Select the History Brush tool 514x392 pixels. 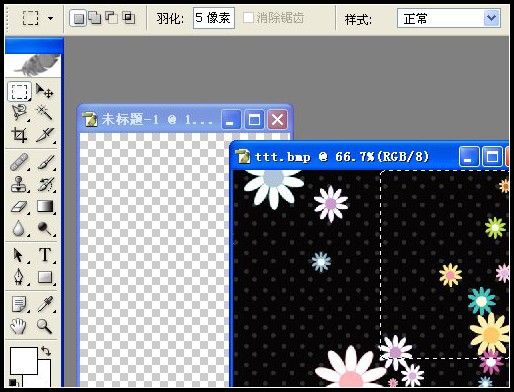coord(45,184)
